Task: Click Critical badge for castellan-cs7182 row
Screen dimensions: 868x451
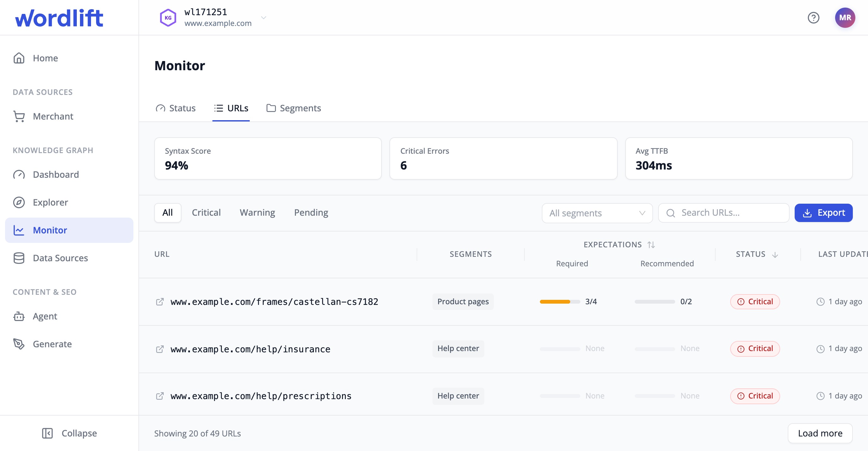Action: [x=755, y=302]
